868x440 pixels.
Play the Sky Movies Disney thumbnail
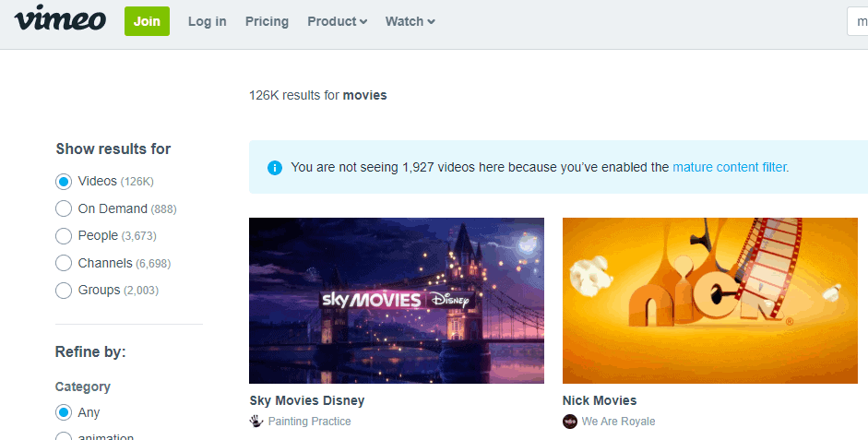pyautogui.click(x=397, y=301)
